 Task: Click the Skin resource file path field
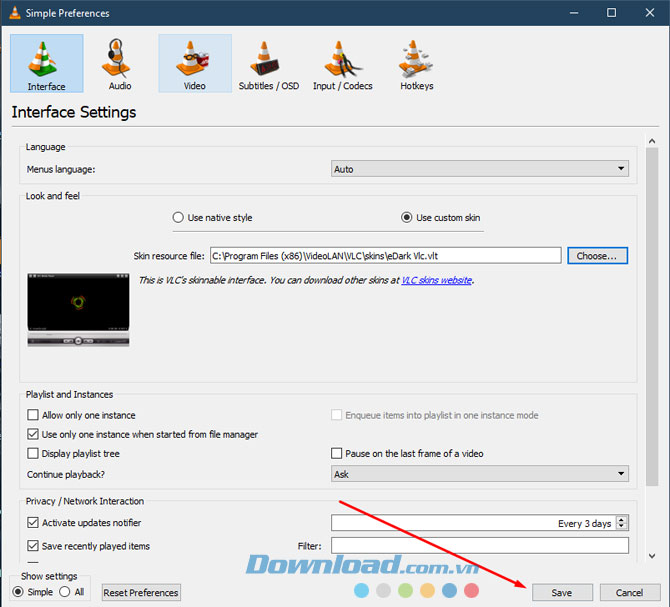(x=385, y=255)
